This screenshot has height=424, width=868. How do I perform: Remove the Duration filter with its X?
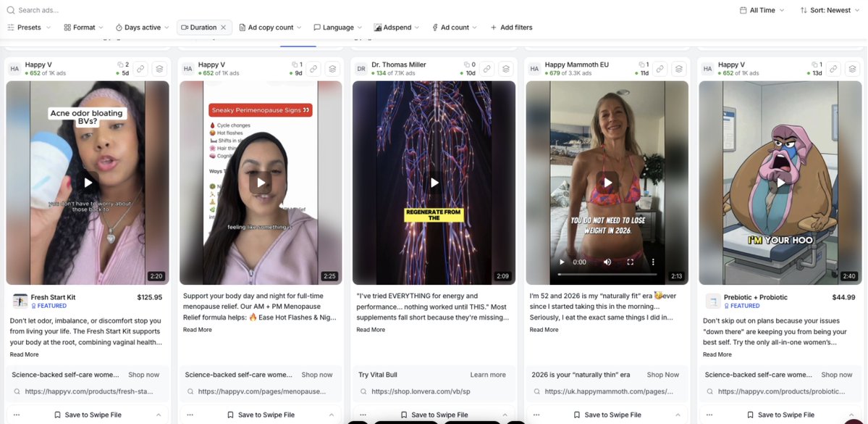point(224,27)
